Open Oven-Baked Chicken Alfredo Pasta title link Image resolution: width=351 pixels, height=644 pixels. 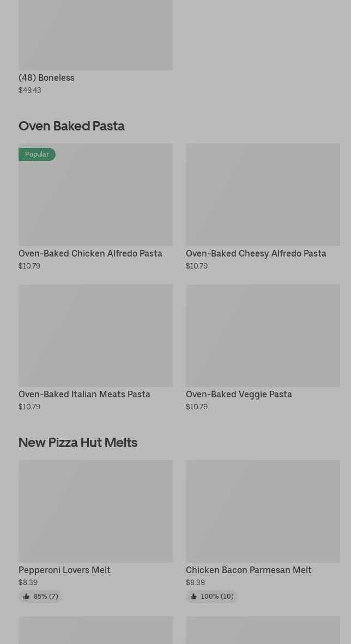[90, 253]
